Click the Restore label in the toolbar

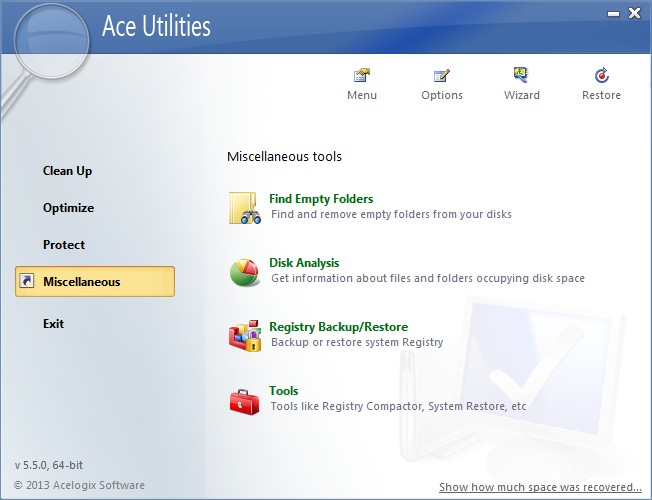tap(601, 95)
